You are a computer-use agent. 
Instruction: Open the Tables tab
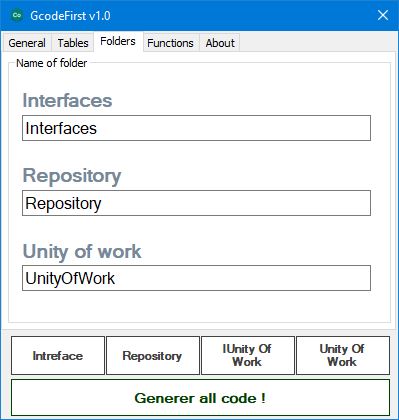tap(73, 43)
